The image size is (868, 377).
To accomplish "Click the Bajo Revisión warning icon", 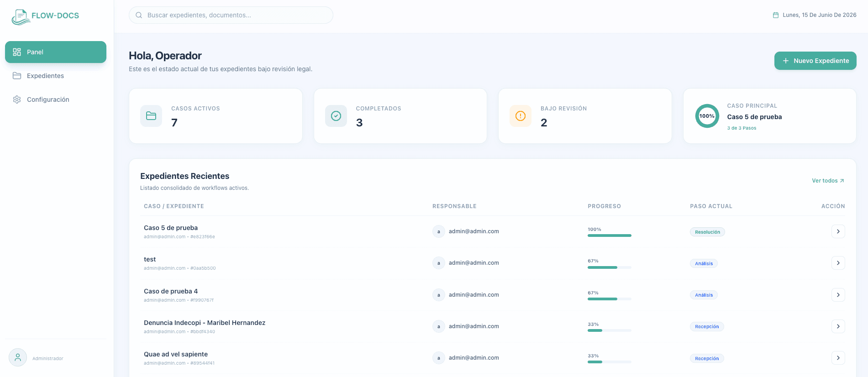I will tap(521, 116).
